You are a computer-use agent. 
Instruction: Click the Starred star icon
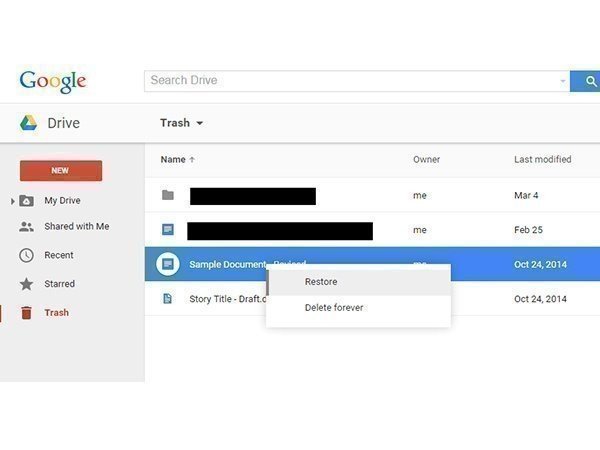pyautogui.click(x=26, y=284)
